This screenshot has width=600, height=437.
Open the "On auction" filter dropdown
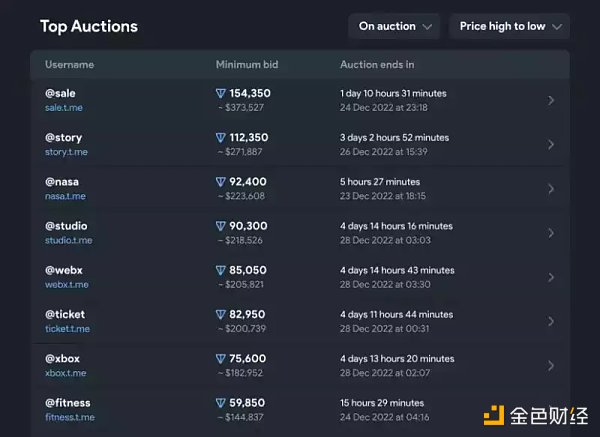point(395,26)
